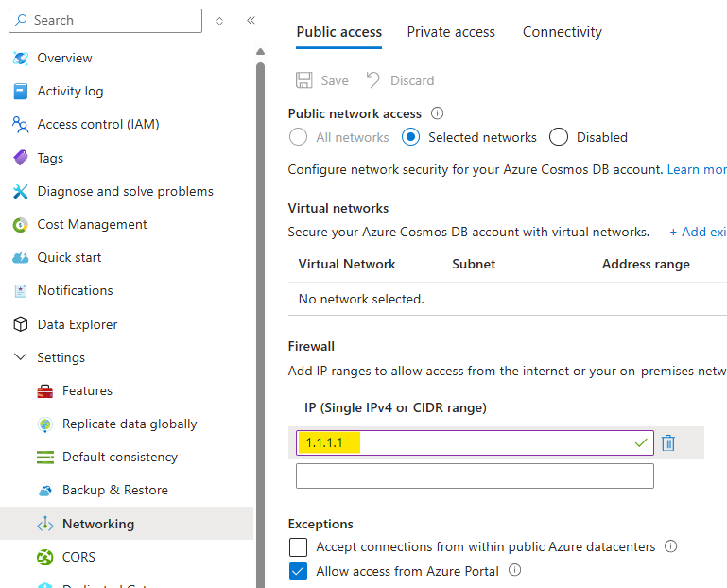Switch to the Public access tab
Viewport: 727px width, 588px height.
(x=339, y=32)
